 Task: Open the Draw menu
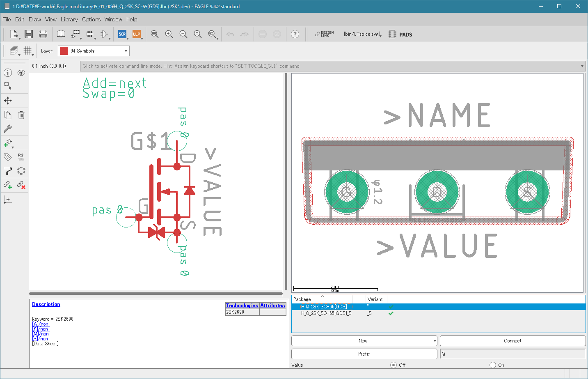coord(35,19)
